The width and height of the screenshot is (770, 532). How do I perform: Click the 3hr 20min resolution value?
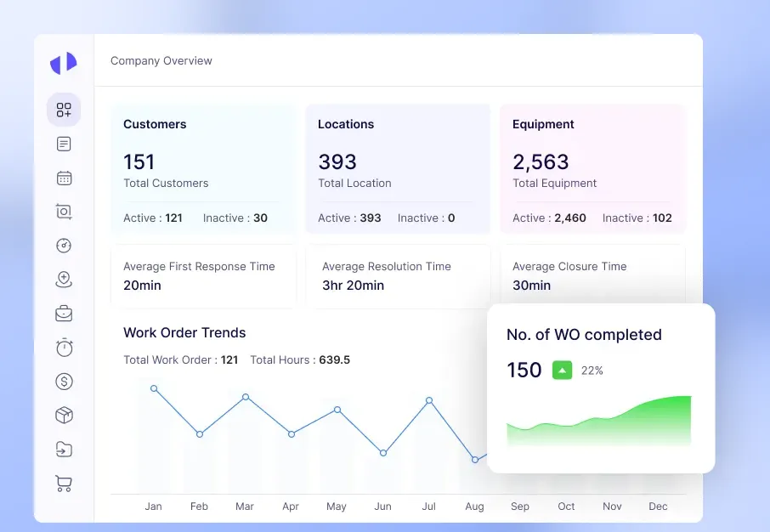click(x=353, y=286)
